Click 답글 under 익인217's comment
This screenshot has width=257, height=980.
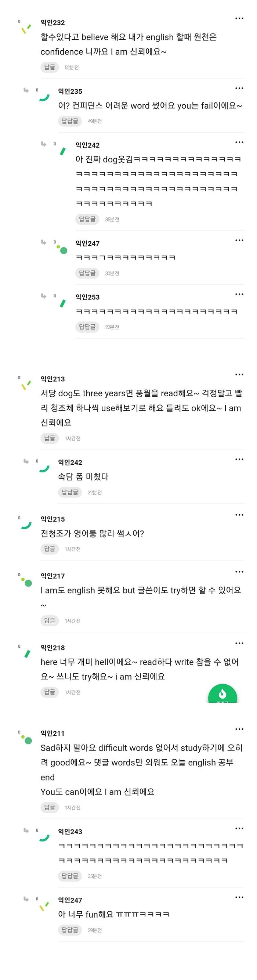tap(50, 620)
